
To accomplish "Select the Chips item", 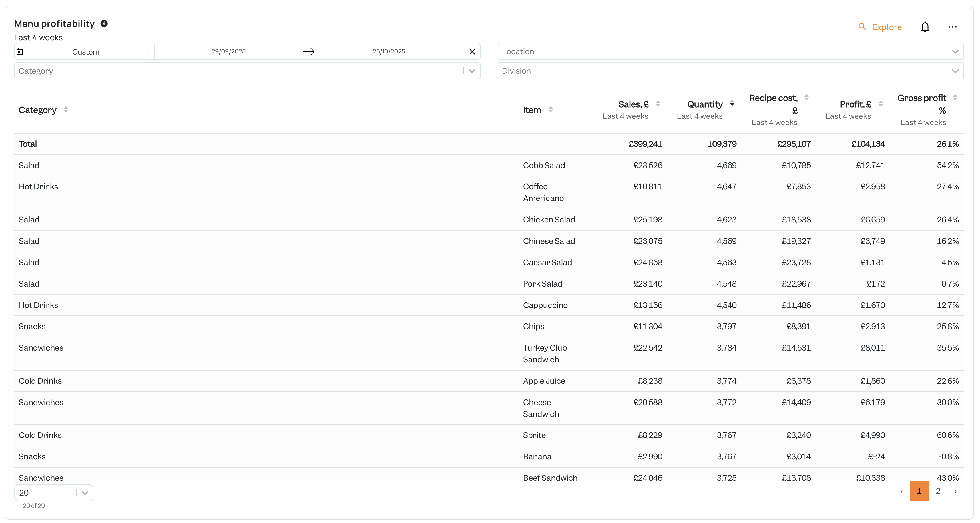I will coord(533,326).
